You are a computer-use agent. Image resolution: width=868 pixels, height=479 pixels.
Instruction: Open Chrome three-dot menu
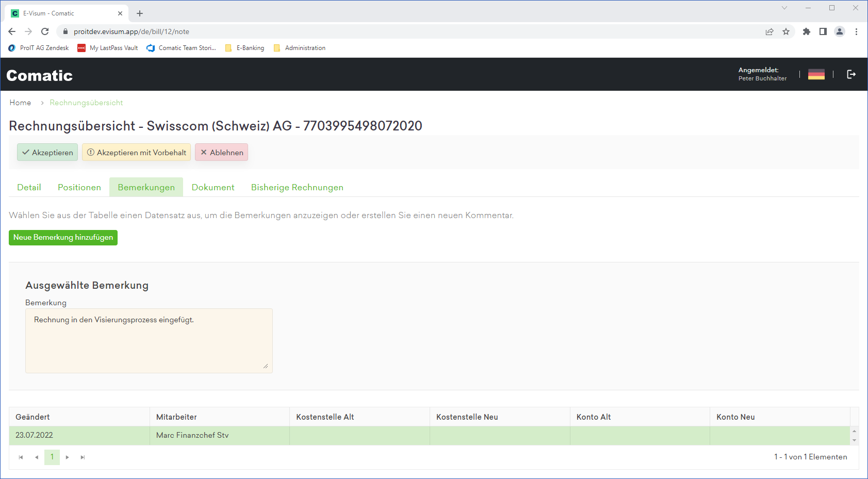[x=856, y=31]
